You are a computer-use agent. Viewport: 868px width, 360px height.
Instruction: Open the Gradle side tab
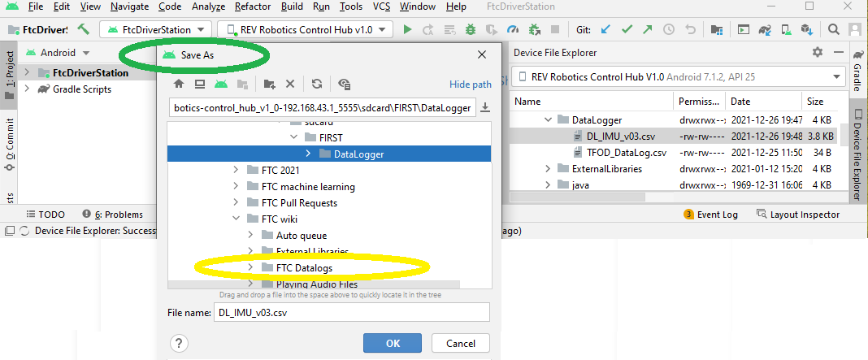858,71
